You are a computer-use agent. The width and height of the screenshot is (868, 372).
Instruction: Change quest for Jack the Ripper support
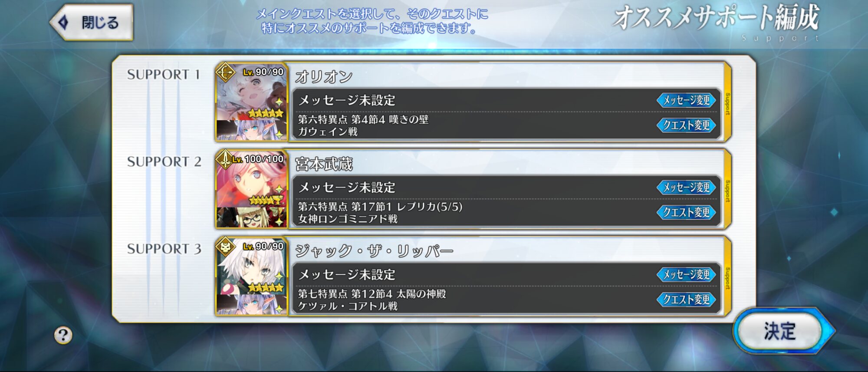[x=686, y=300]
